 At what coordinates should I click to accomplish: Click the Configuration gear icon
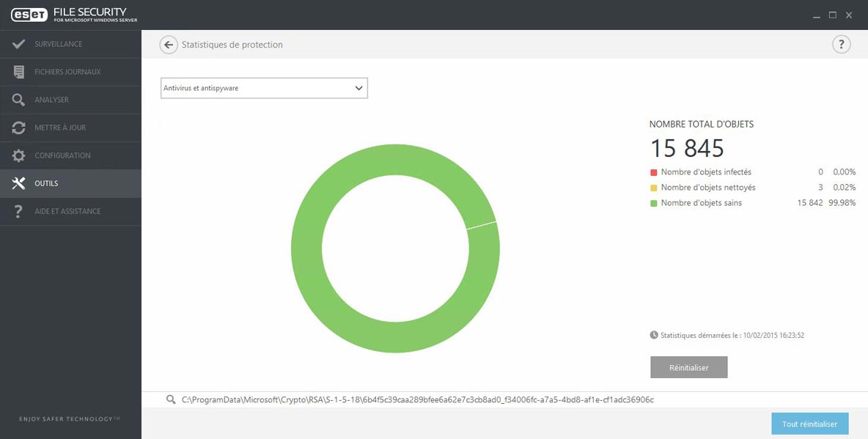pyautogui.click(x=19, y=155)
